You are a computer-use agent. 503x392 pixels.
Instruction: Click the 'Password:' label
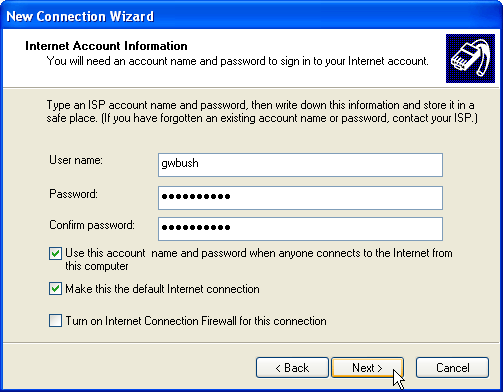point(73,194)
